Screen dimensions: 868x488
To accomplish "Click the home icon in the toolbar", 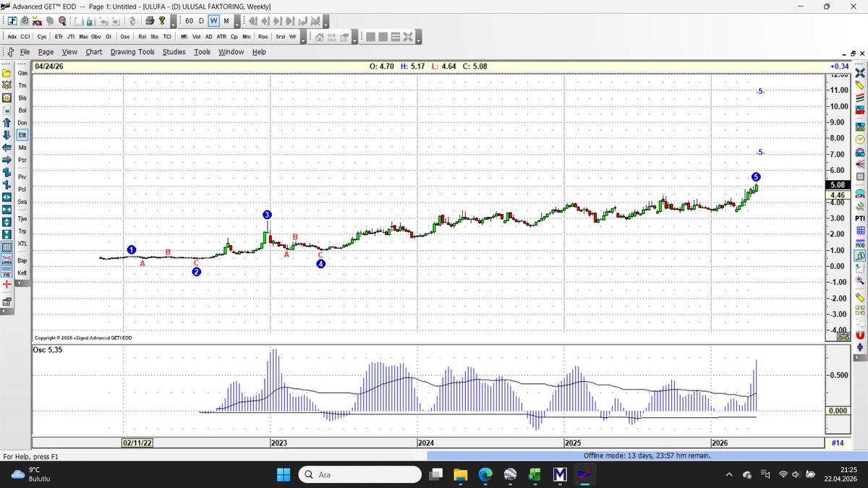I will (319, 37).
